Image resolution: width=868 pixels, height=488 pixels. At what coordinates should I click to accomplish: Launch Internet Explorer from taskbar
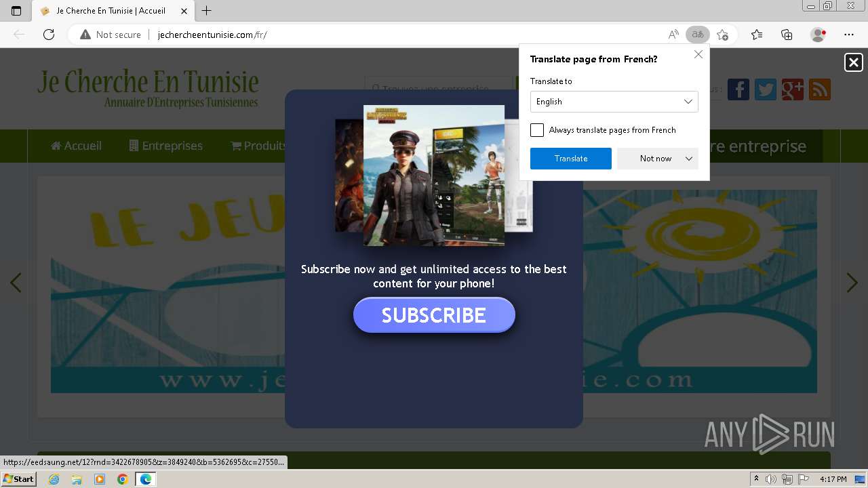(x=54, y=479)
